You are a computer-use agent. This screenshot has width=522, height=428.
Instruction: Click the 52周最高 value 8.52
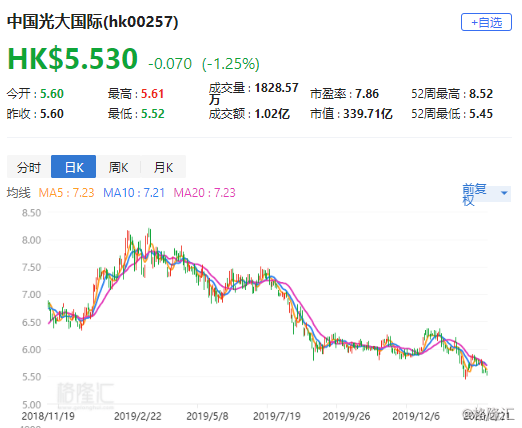481,94
